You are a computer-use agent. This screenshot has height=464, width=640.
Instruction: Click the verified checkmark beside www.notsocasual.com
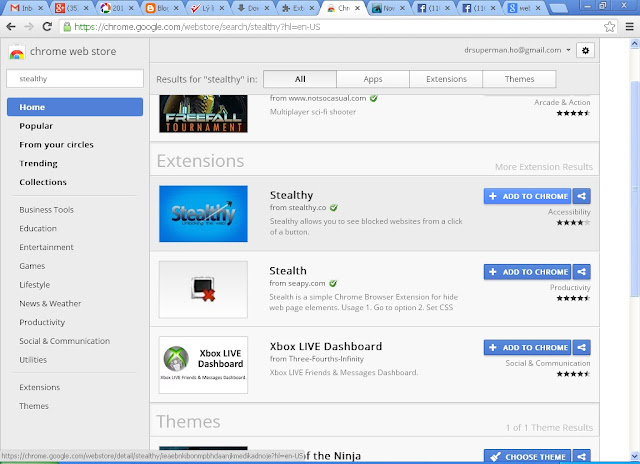pyautogui.click(x=373, y=98)
